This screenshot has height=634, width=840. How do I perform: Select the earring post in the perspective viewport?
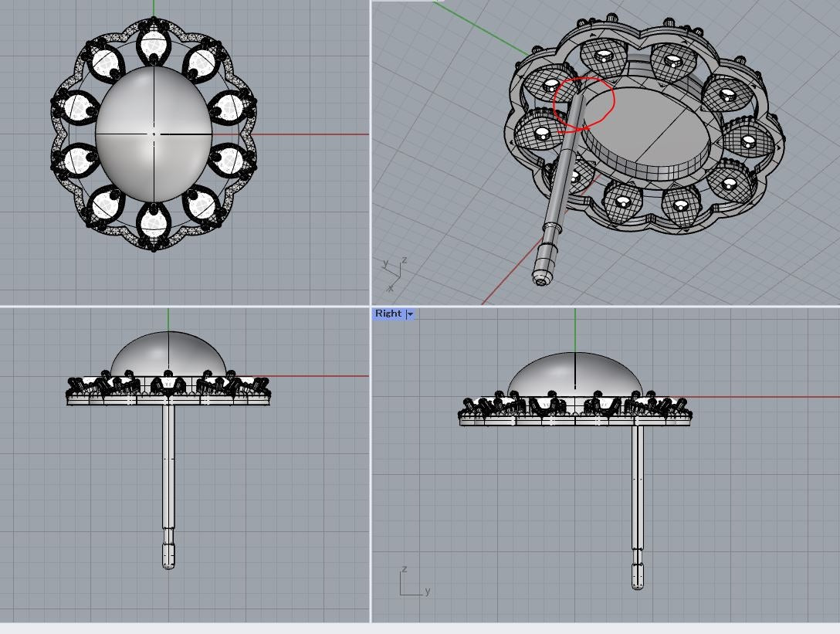(x=560, y=190)
